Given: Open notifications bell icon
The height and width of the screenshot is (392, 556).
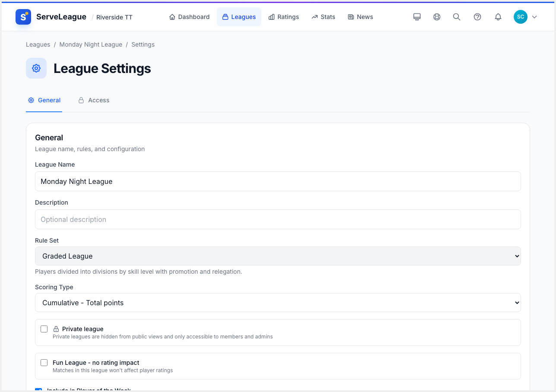Looking at the screenshot, I should (x=498, y=17).
